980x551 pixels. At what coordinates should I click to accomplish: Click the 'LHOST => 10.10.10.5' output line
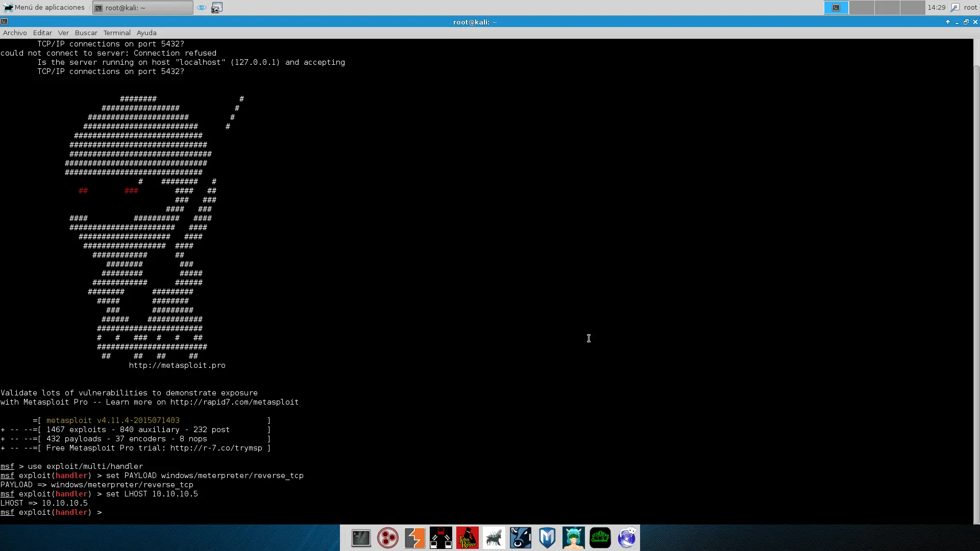tap(44, 503)
